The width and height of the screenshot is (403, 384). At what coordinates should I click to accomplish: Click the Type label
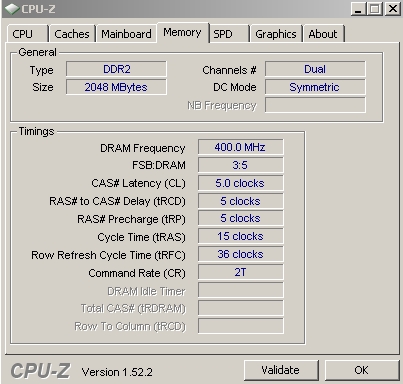pos(41,70)
